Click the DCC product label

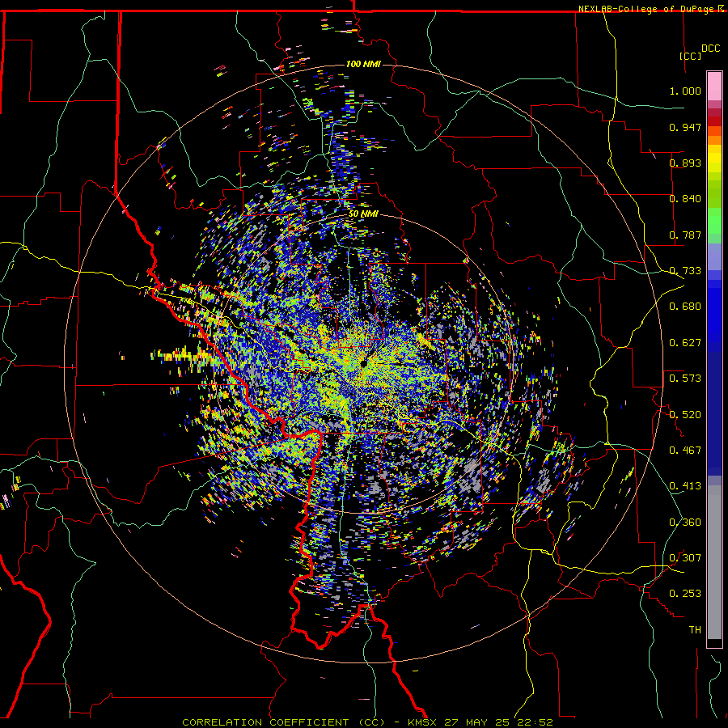click(x=710, y=49)
